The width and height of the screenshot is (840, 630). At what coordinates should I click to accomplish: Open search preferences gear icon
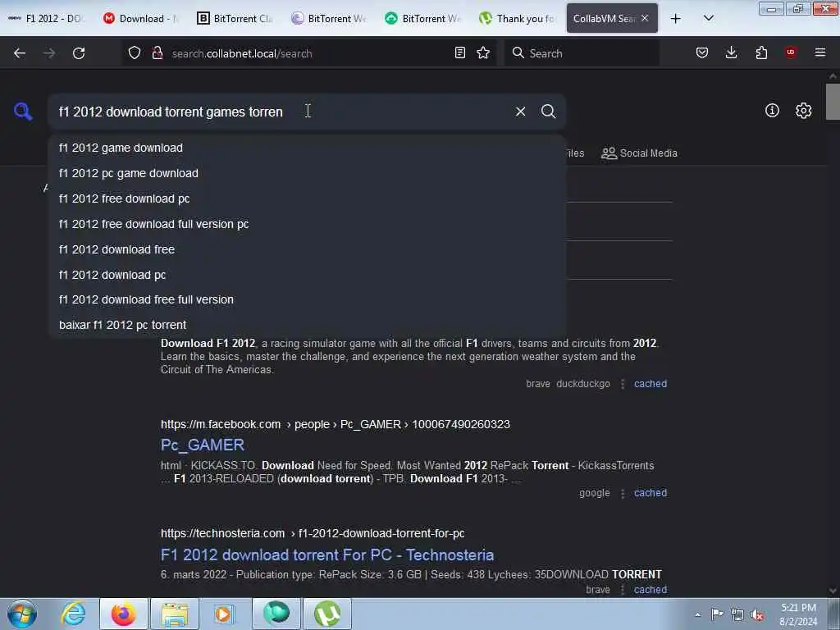coord(803,111)
